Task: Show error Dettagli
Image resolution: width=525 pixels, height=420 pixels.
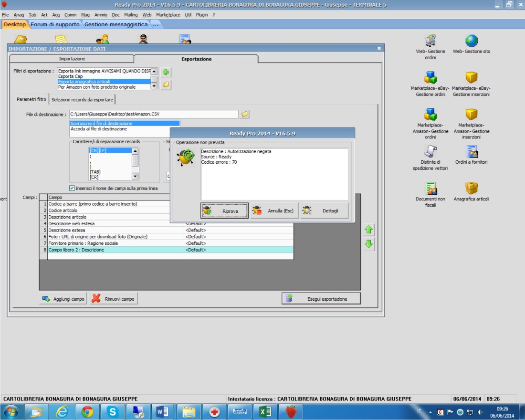Action: [x=325, y=210]
